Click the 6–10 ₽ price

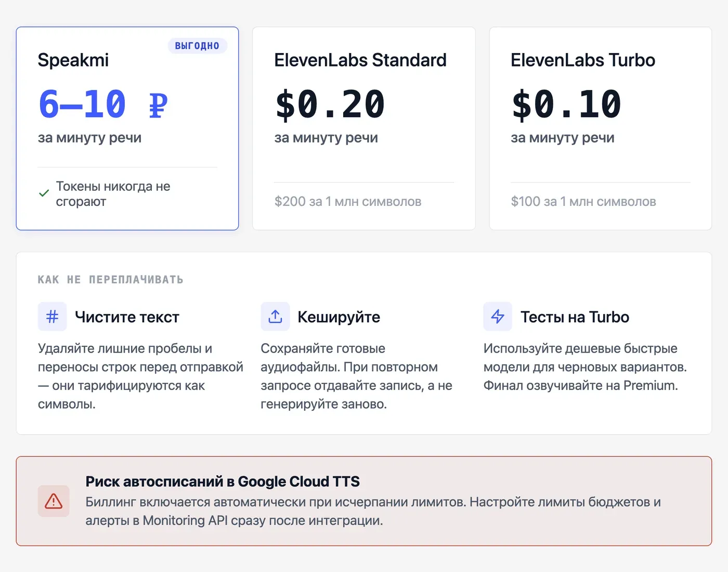pyautogui.click(x=103, y=104)
